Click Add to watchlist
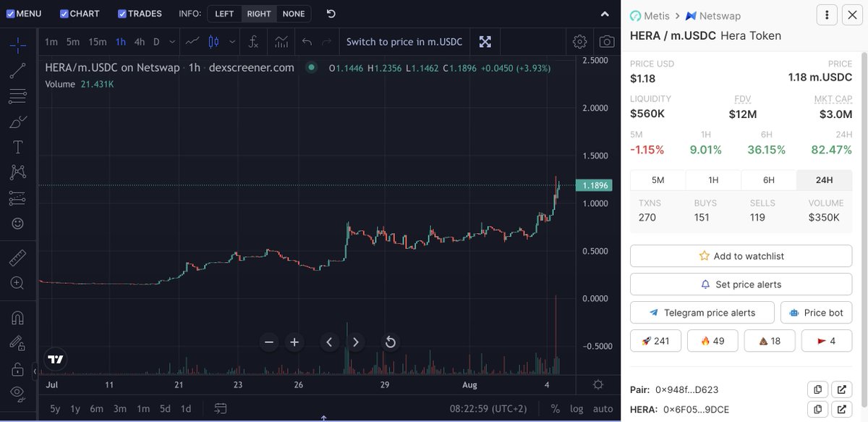The height and width of the screenshot is (422, 868). click(741, 256)
